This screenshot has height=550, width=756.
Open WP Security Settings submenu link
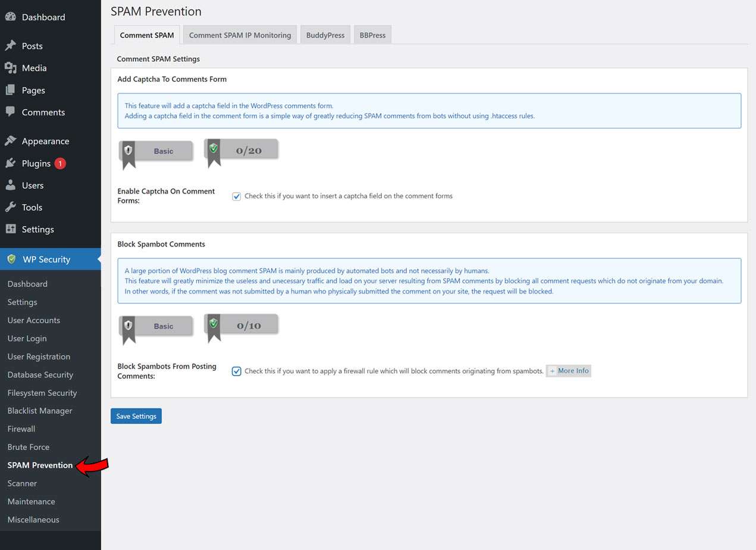point(23,302)
